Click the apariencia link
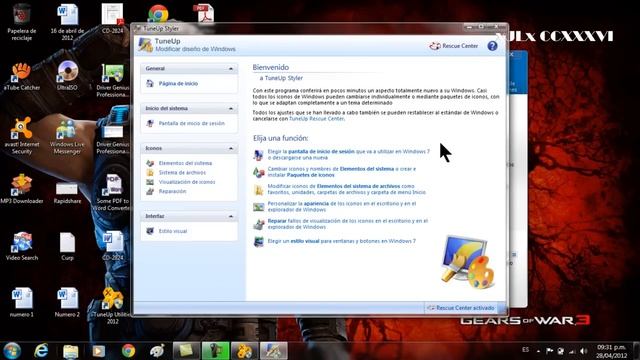 316,204
